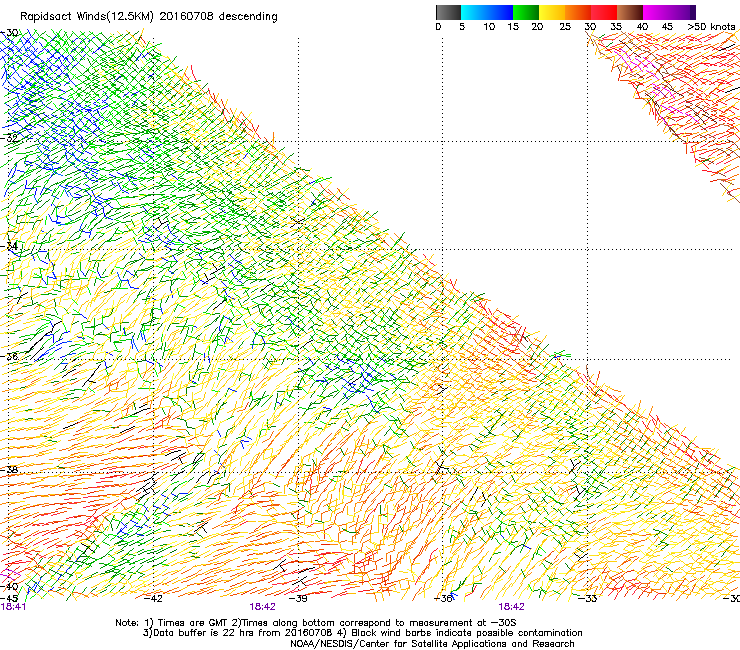This screenshot has height=650, width=740.
Task: Click the "Times are GMT" note line
Action: [316, 623]
